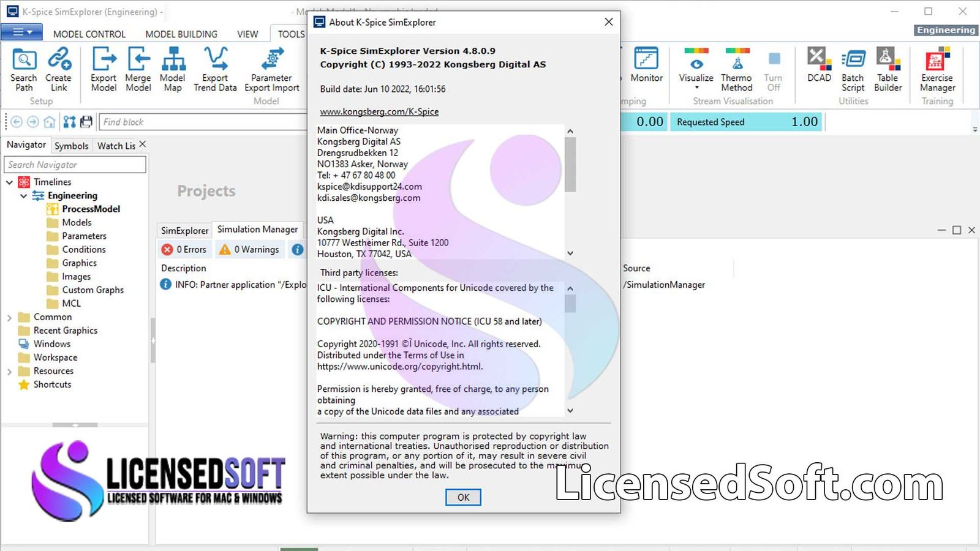The width and height of the screenshot is (980, 551).
Task: Select the Watch List panel tab
Action: click(x=116, y=146)
